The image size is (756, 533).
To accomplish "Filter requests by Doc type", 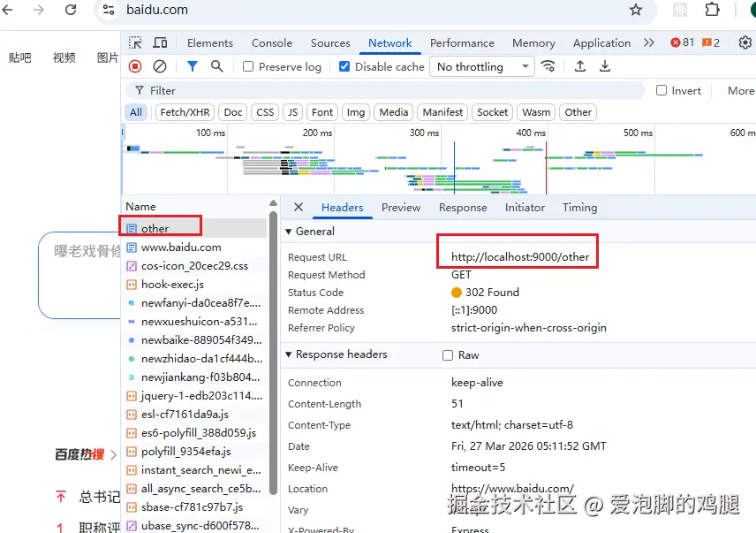I will click(x=233, y=112).
